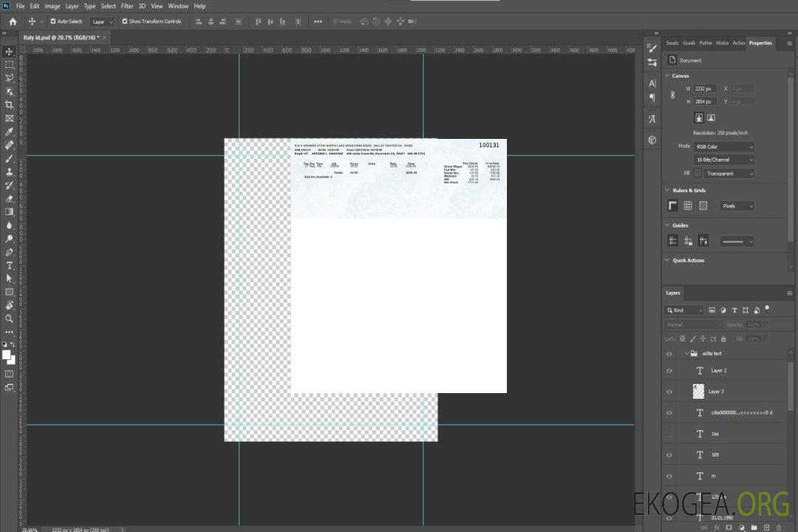Disable Show Transform Controls checkbox
This screenshot has height=532, width=798.
click(125, 21)
